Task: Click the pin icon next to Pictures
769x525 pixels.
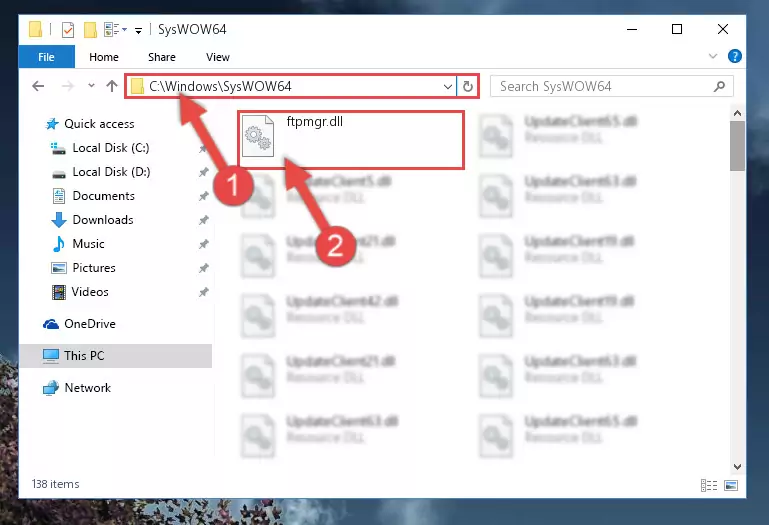Action: pyautogui.click(x=203, y=268)
